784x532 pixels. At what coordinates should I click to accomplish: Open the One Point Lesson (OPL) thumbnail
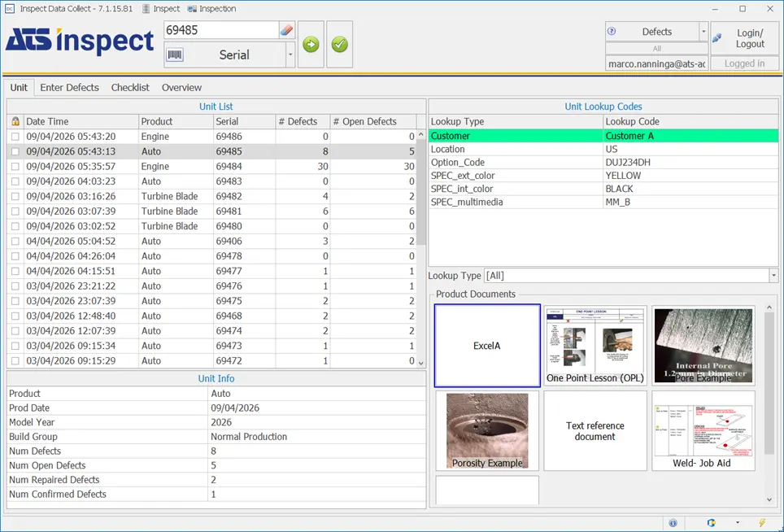(x=595, y=346)
